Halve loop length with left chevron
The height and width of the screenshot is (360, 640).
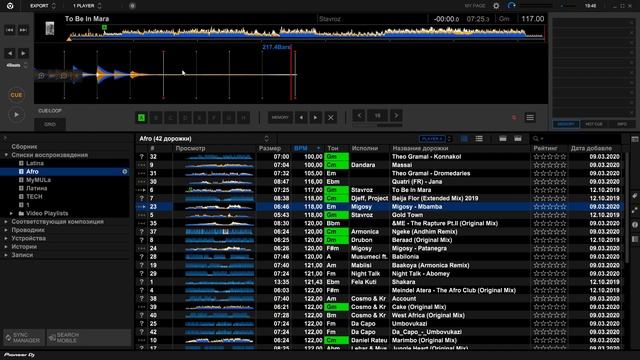click(x=359, y=116)
